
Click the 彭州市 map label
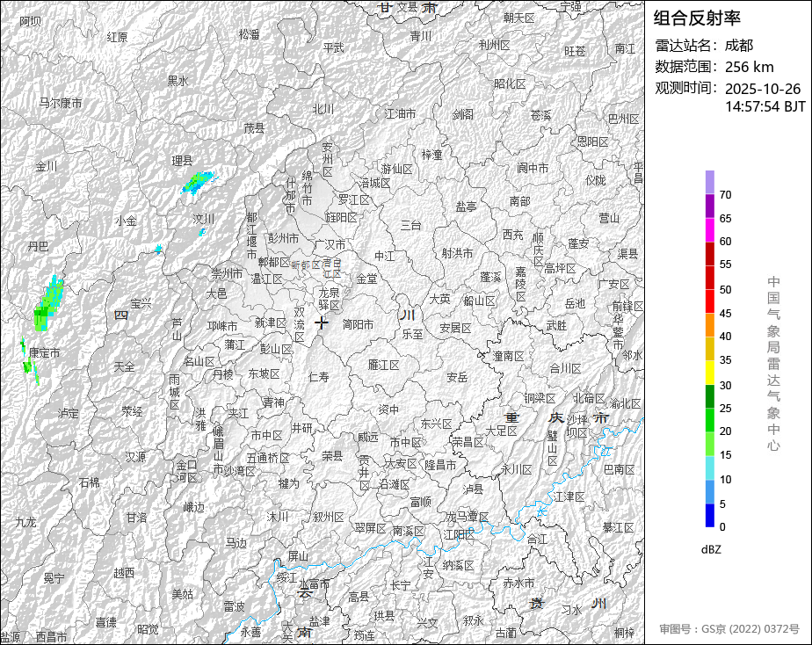point(283,239)
